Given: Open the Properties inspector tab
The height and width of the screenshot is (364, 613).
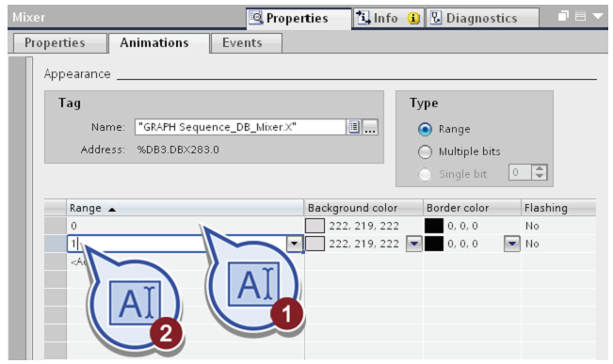Looking at the screenshot, I should pos(298,18).
